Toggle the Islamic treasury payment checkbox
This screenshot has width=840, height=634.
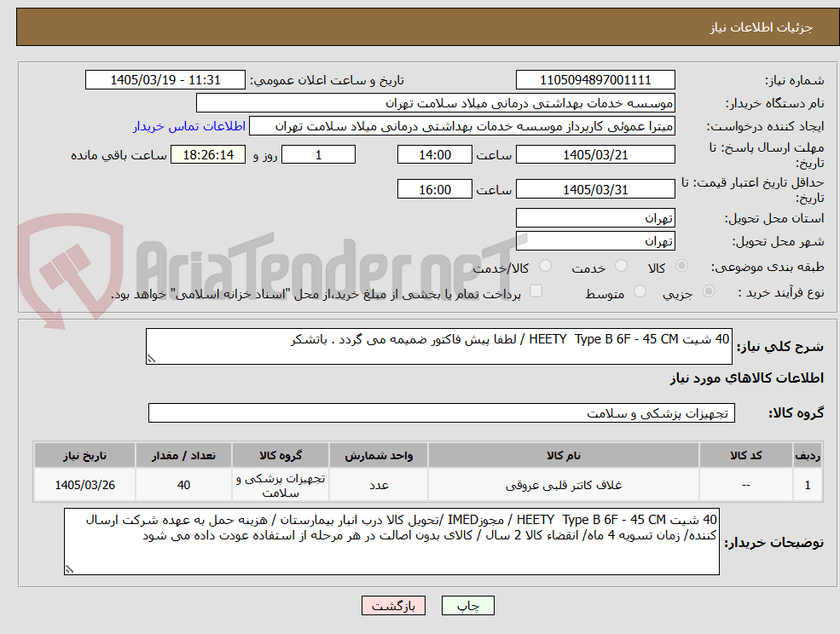(x=536, y=291)
